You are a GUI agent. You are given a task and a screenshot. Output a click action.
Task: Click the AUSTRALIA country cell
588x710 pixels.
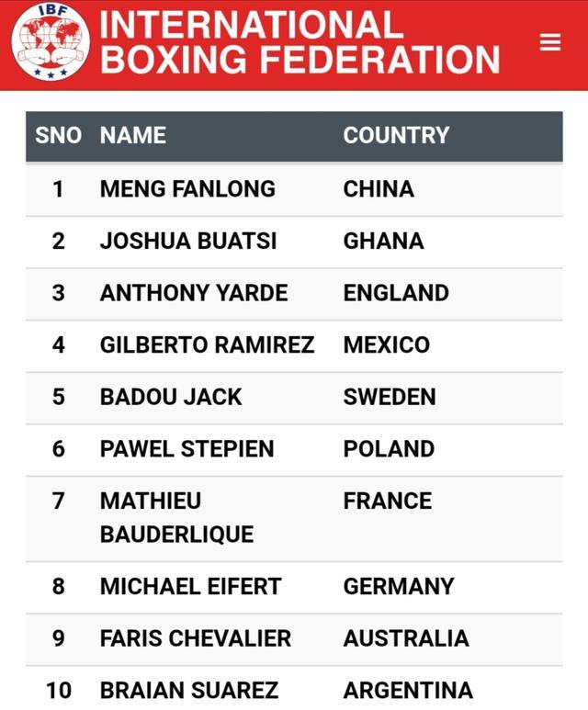[x=406, y=638]
